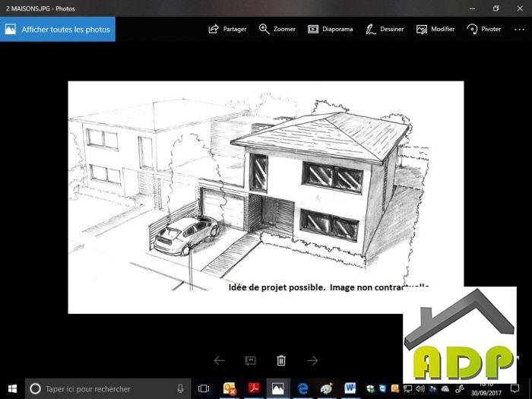Go to the next photo arrow

tap(312, 360)
